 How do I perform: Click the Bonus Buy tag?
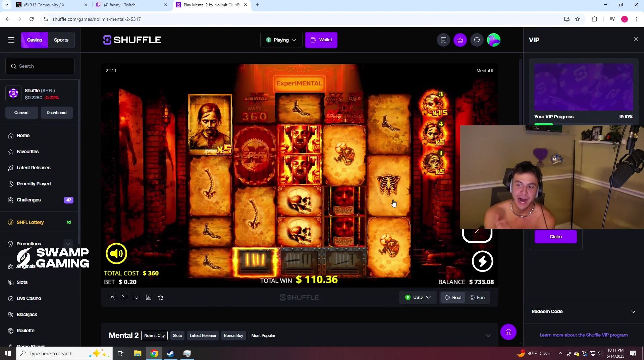[x=233, y=336]
